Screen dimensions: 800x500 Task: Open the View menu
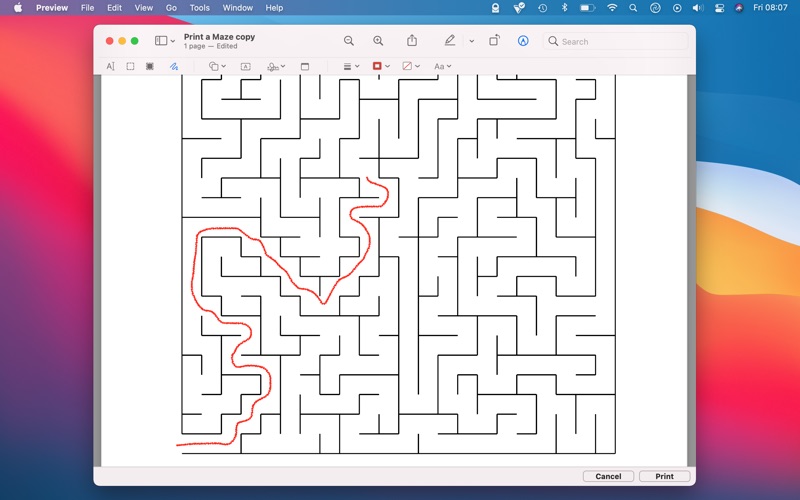coord(143,8)
